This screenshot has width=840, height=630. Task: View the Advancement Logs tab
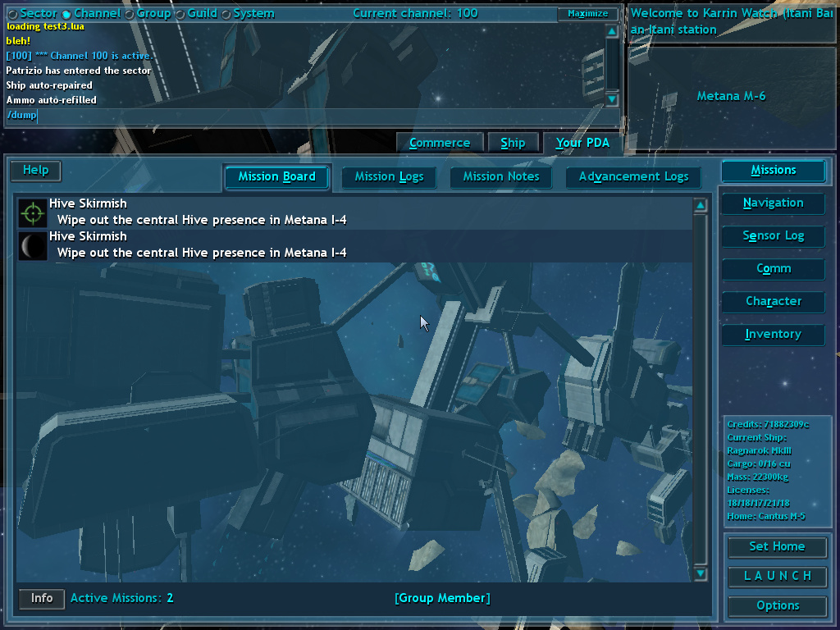[x=633, y=176]
